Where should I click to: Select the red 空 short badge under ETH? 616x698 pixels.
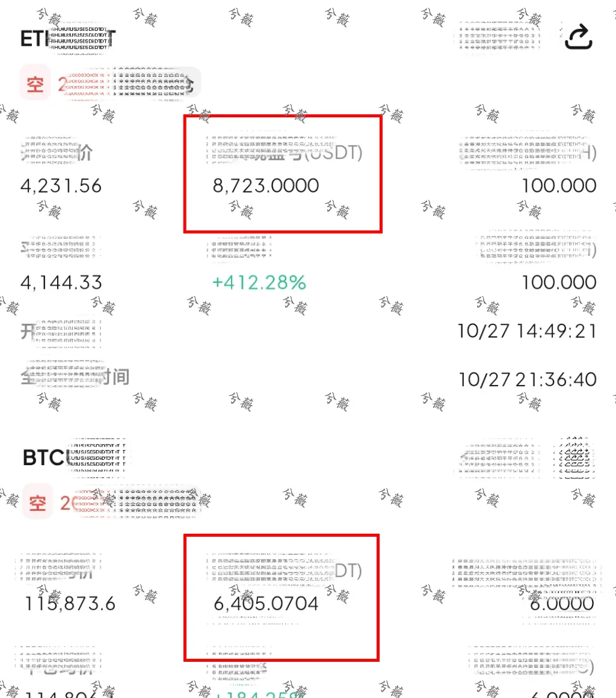(x=35, y=84)
